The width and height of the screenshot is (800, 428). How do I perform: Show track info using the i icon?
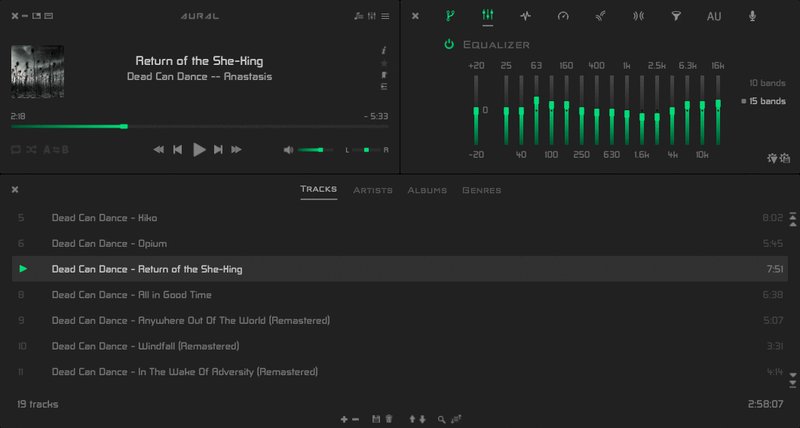[x=385, y=49]
